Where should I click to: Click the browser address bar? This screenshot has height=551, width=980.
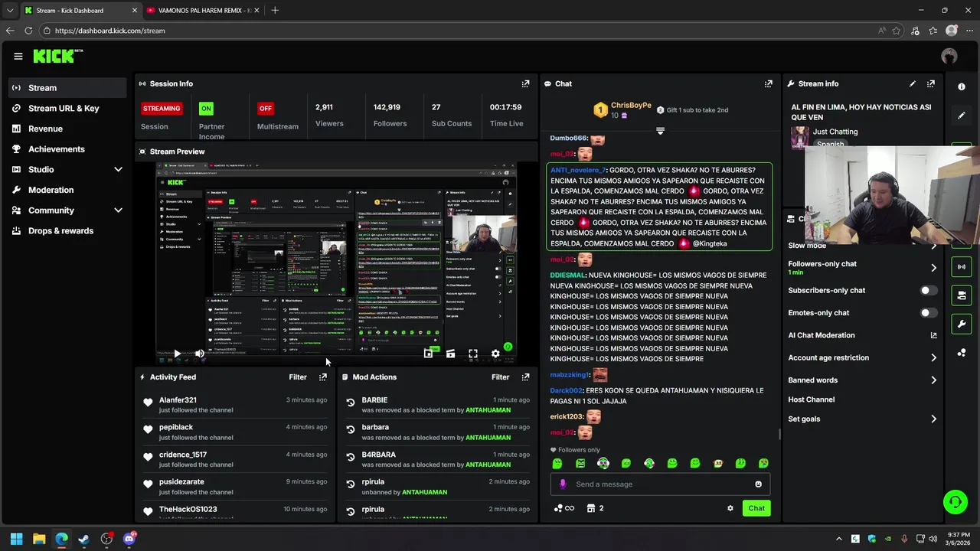pyautogui.click(x=459, y=31)
